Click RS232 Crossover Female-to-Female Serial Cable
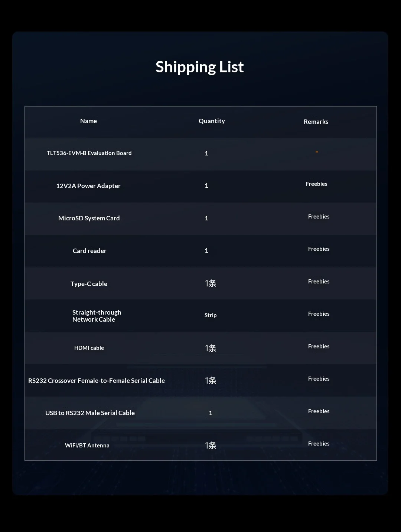Image resolution: width=401 pixels, height=532 pixels. point(97,381)
